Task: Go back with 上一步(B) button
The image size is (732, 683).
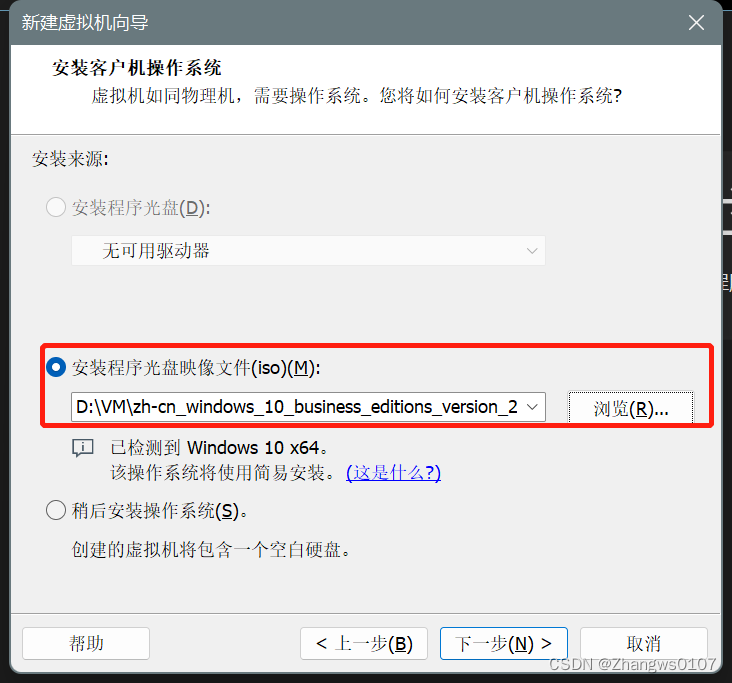Action: pos(364,643)
